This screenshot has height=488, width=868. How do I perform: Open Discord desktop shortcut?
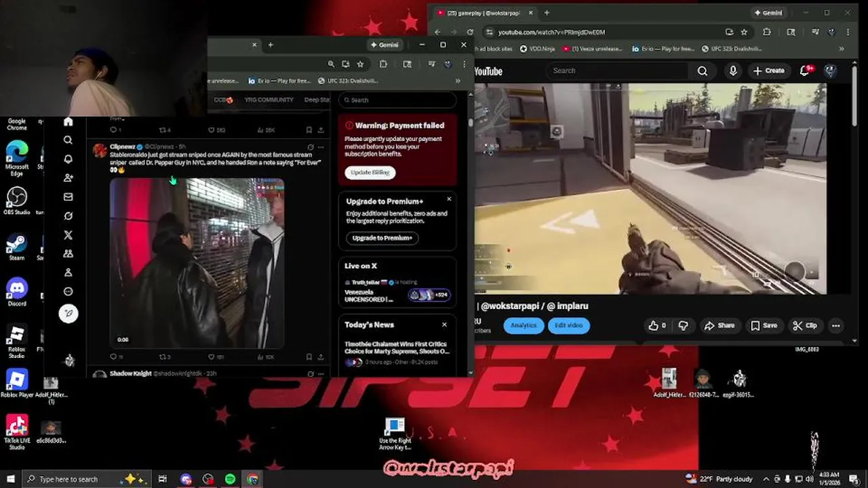pos(17,292)
